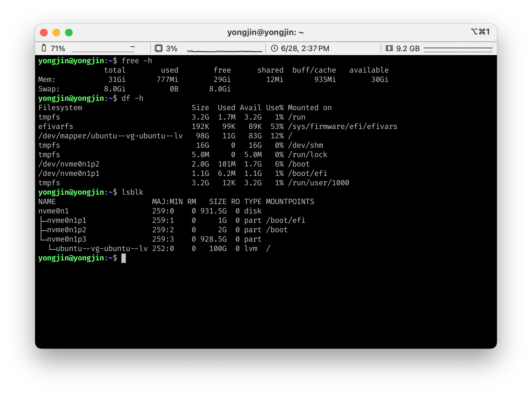
Task: Click the battery 71% label
Action: pyautogui.click(x=58, y=49)
